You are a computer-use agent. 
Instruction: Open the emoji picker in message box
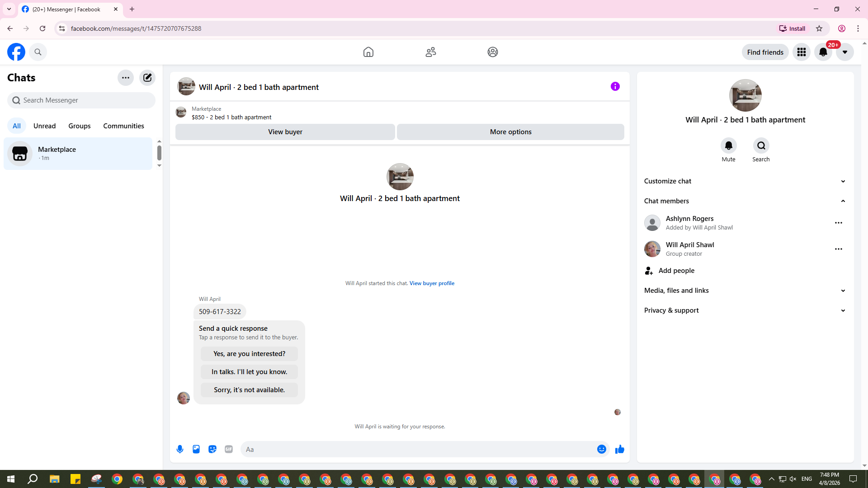pos(601,449)
